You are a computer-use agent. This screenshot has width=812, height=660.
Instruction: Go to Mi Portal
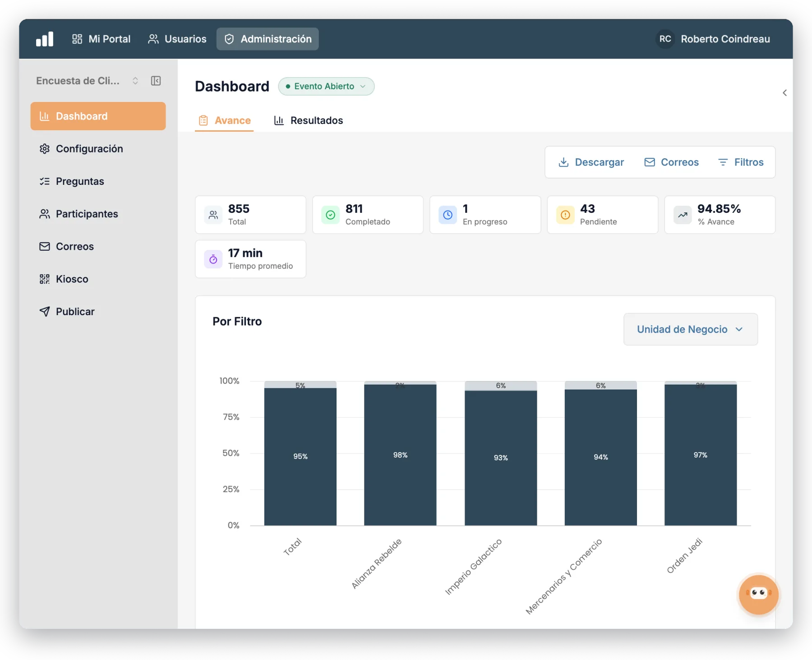pos(101,39)
